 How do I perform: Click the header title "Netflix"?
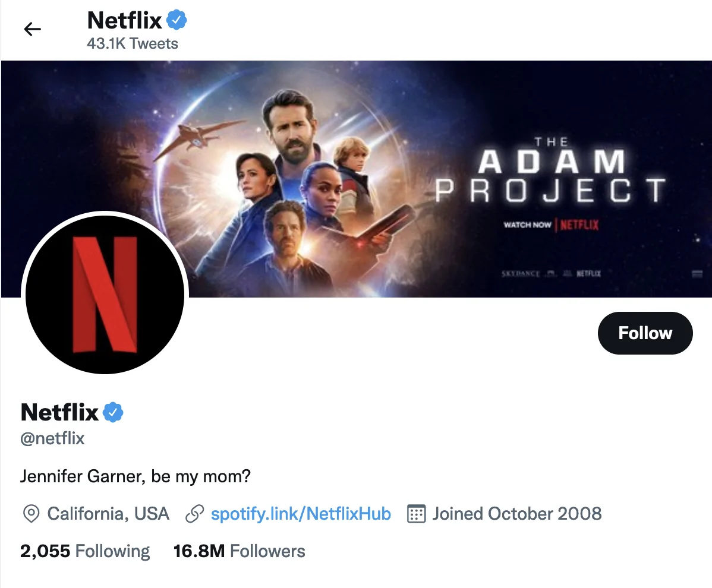tap(124, 21)
